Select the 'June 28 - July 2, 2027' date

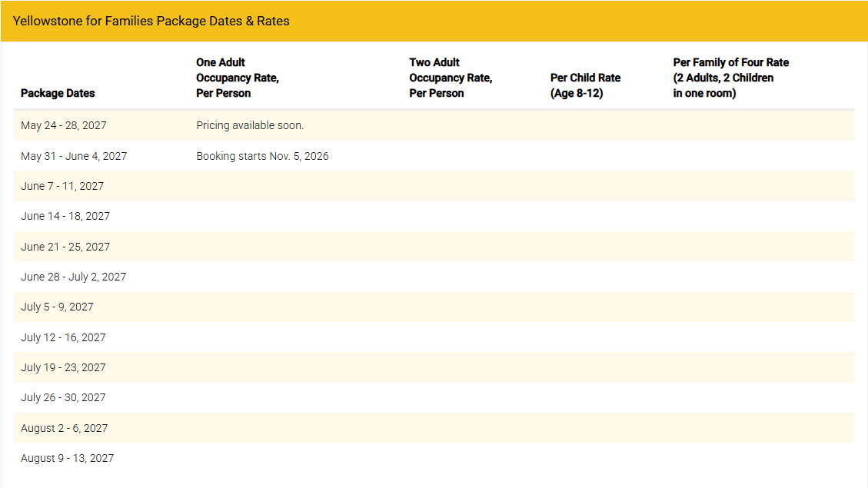74,277
